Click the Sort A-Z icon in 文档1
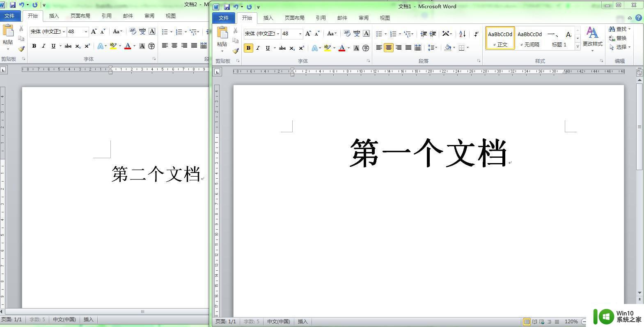This screenshot has width=644, height=327. (x=463, y=34)
